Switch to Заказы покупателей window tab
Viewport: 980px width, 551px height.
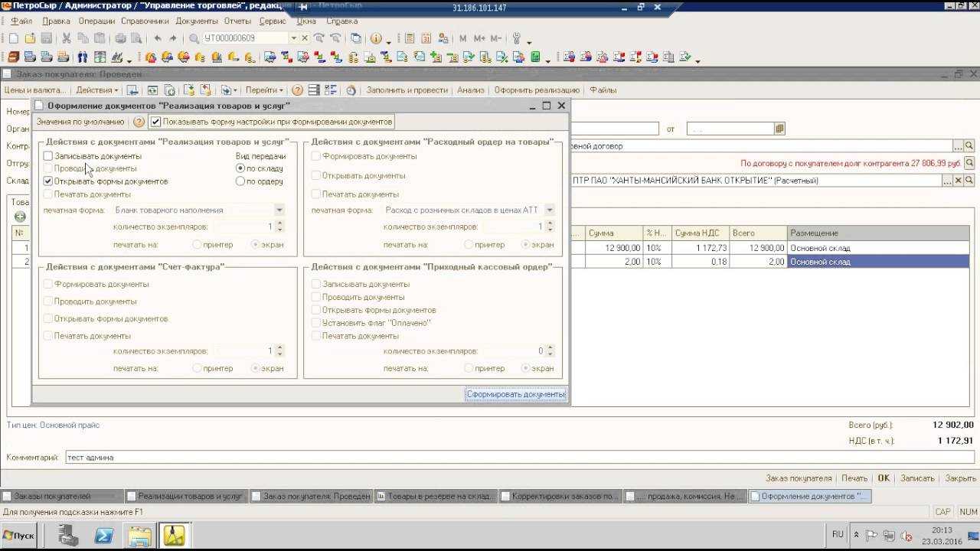point(62,496)
